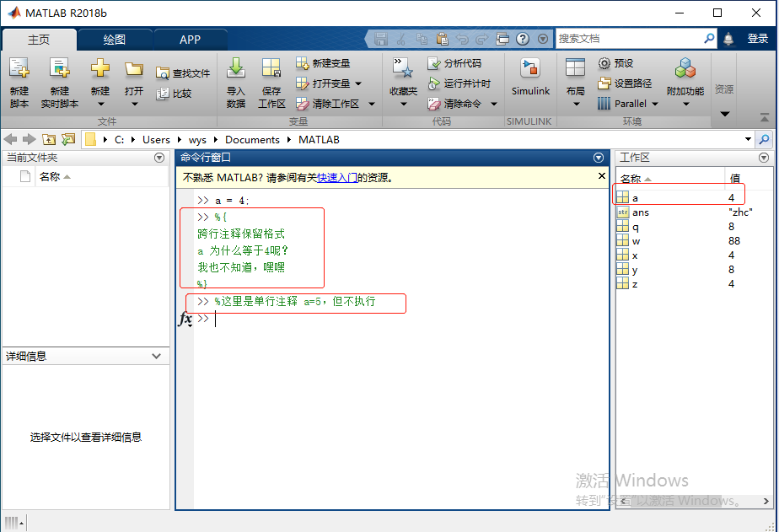Click the wys path segment
The height and width of the screenshot is (532, 779).
point(197,140)
